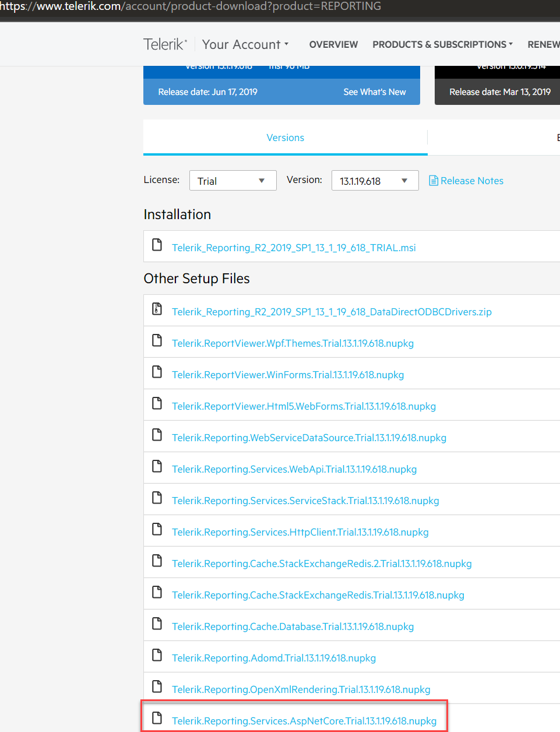The height and width of the screenshot is (732, 560).
Task: Download the Cache.StackExchangeRedis.Trial nupkg
Action: [318, 595]
